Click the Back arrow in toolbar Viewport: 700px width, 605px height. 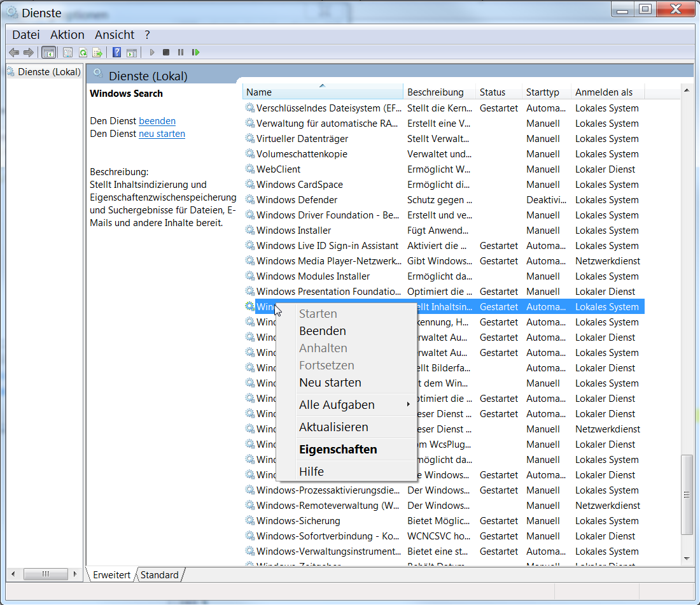[13, 52]
